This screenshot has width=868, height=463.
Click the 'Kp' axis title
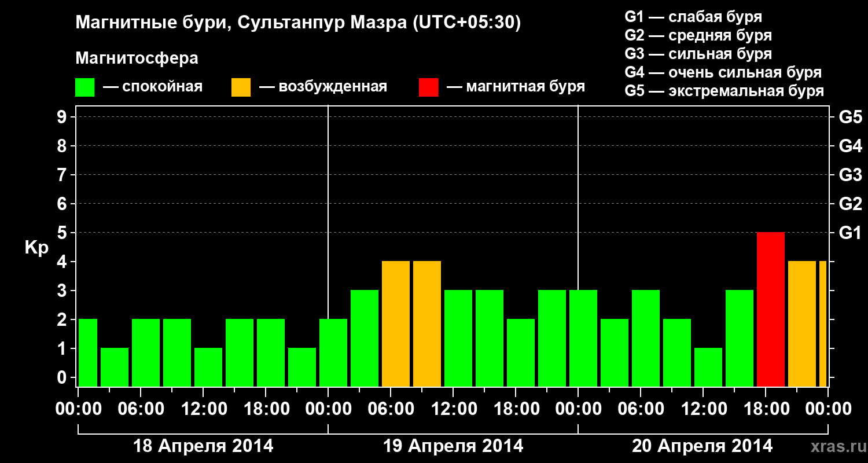[36, 248]
